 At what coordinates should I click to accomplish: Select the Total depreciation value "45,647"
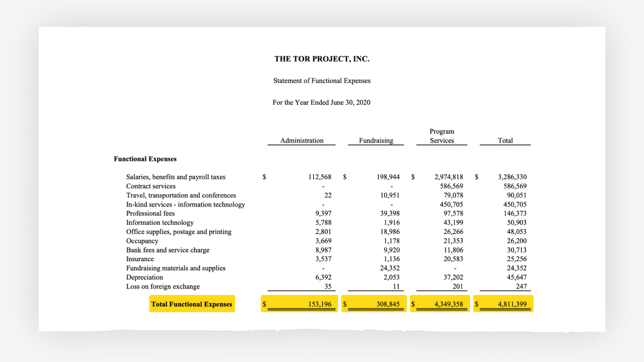pyautogui.click(x=517, y=277)
